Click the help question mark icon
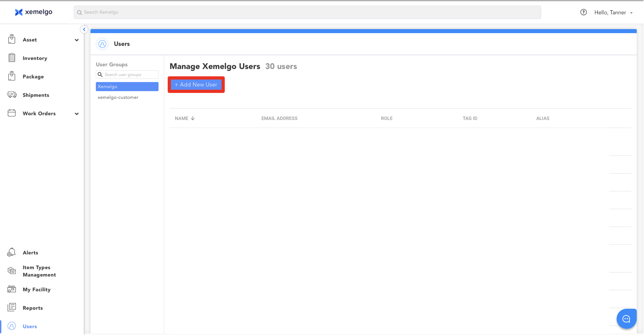This screenshot has height=335, width=644. coord(583,12)
